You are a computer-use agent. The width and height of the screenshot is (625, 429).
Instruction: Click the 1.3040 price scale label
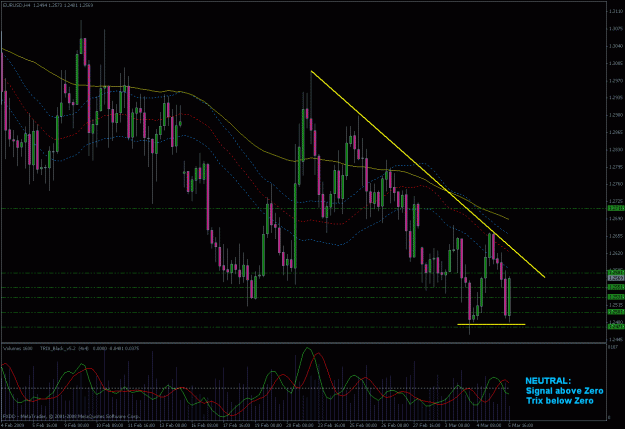pos(616,46)
